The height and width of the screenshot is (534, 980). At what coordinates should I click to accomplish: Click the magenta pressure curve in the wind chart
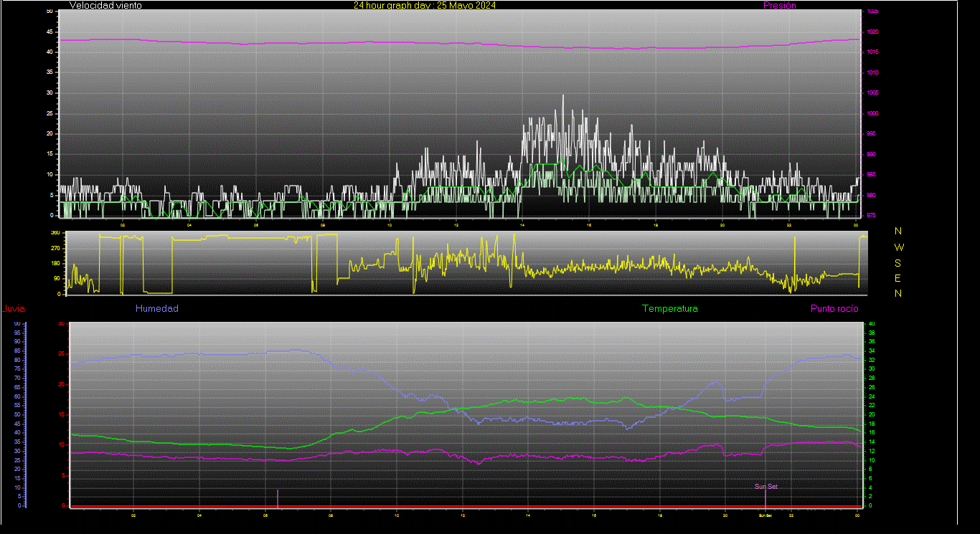pos(459,44)
